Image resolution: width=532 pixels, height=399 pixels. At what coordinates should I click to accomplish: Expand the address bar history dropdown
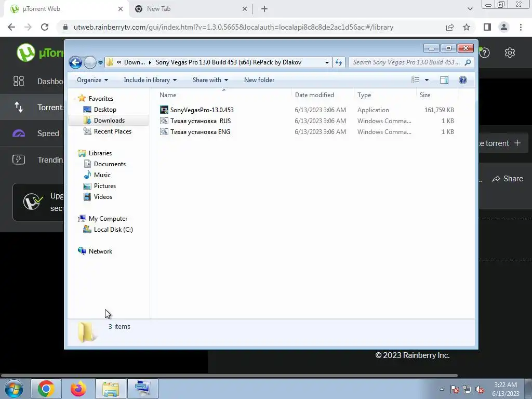point(327,62)
